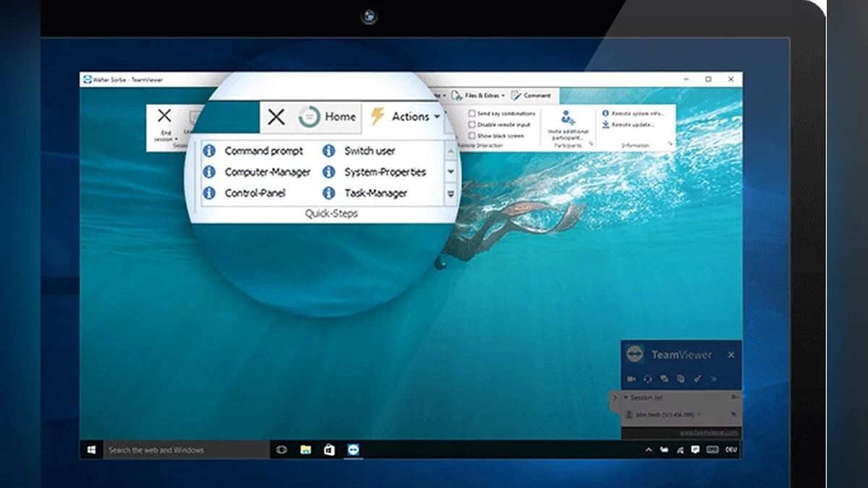Image resolution: width=868 pixels, height=488 pixels.
Task: Open Remote system info
Action: [633, 114]
